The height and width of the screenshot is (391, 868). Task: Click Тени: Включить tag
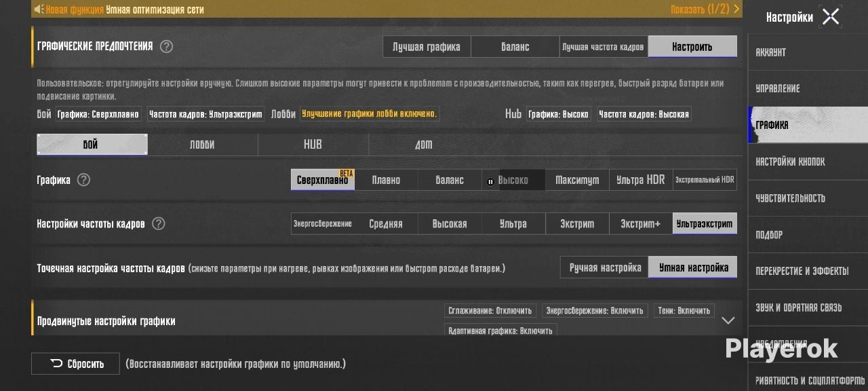point(684,310)
